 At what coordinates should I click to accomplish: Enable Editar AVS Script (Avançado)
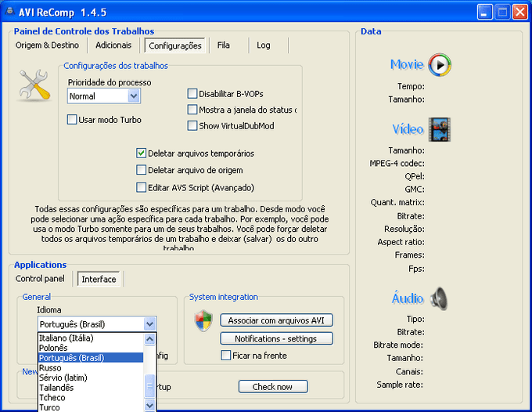[x=141, y=187]
